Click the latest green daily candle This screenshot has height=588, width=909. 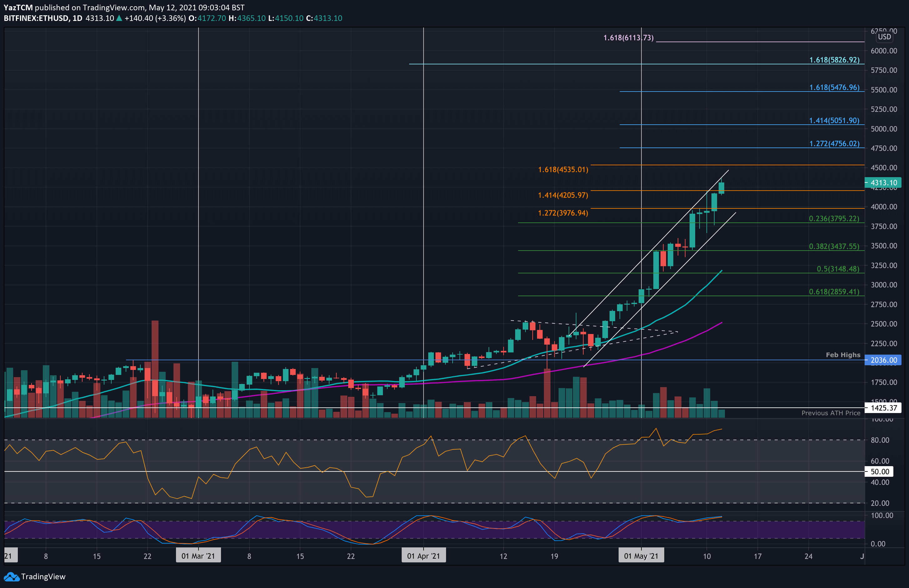point(721,187)
